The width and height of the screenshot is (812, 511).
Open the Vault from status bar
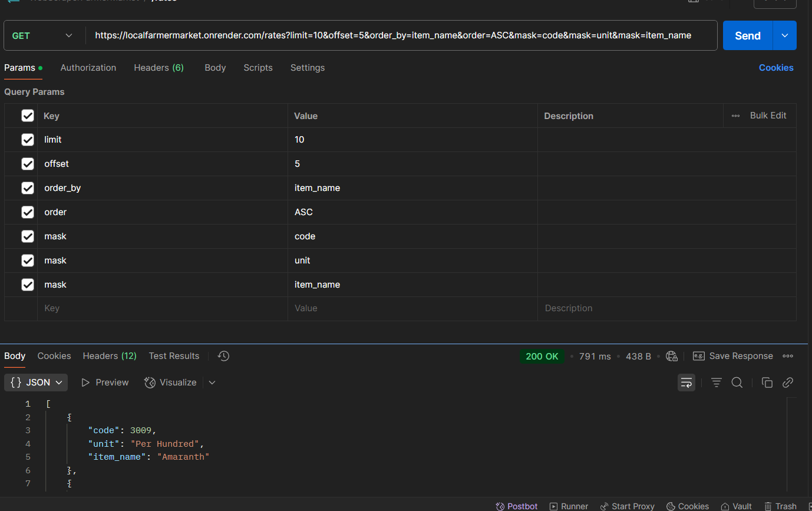737,506
